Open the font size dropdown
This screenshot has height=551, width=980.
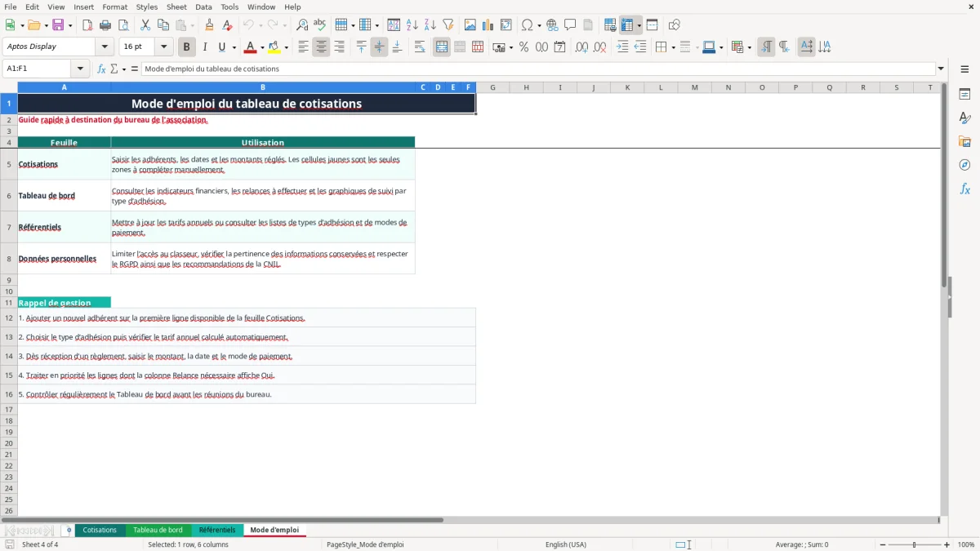coord(163,47)
